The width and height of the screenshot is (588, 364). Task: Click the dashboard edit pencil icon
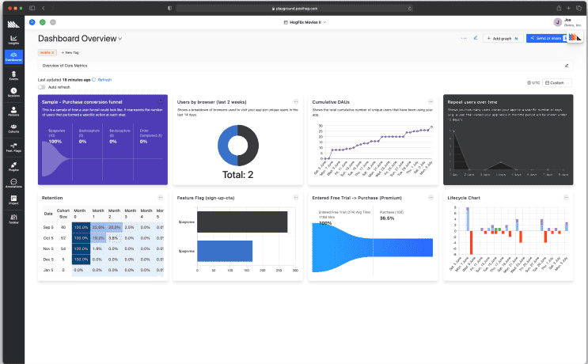(x=476, y=38)
